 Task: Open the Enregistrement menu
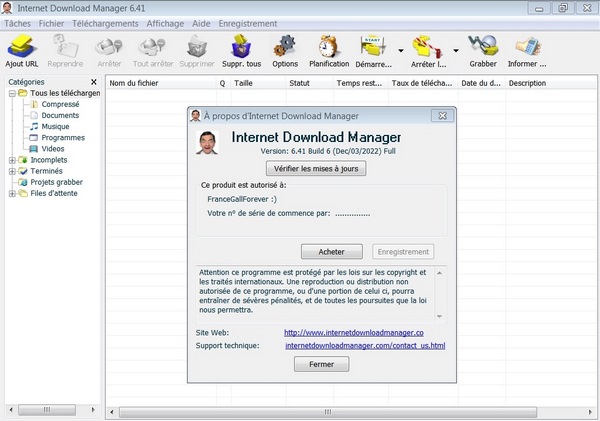248,24
